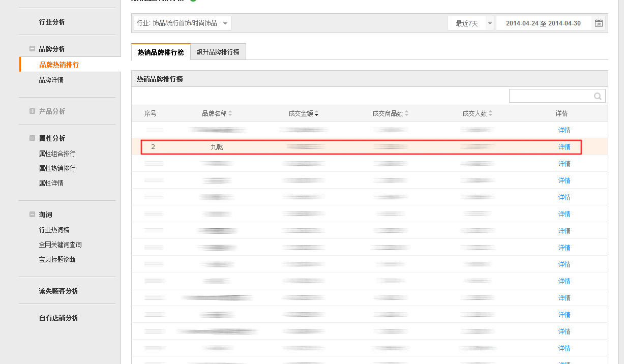Switch to the 飙升品牌排行榜 tab
Viewport: 624px width, 364px height.
click(218, 52)
